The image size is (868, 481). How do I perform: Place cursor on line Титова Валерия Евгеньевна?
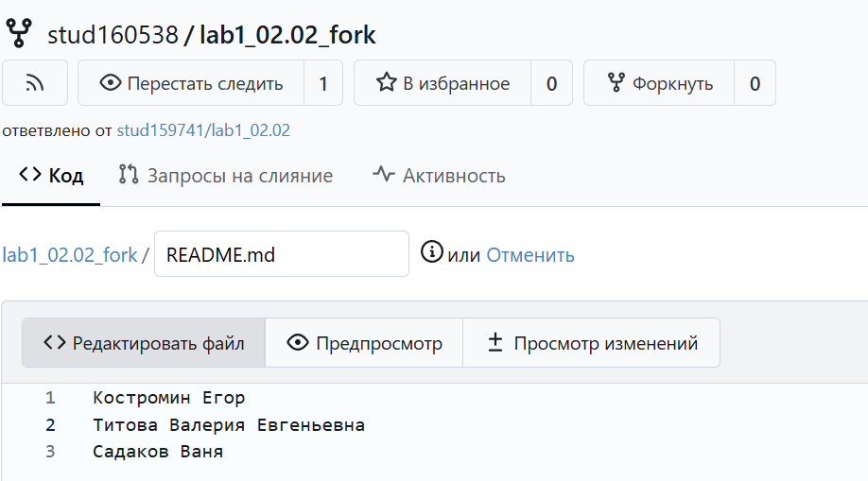pos(229,425)
